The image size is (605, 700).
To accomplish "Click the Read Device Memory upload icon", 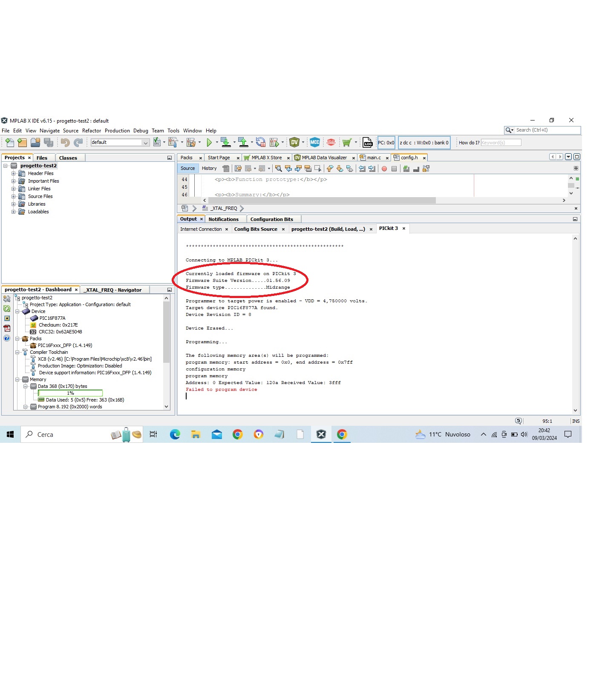I will click(x=243, y=143).
